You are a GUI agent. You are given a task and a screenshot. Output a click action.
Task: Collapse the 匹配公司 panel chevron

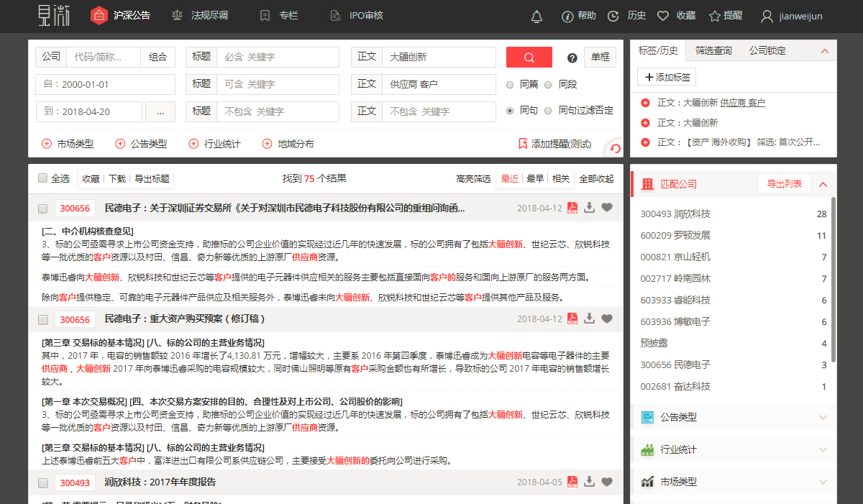point(823,184)
